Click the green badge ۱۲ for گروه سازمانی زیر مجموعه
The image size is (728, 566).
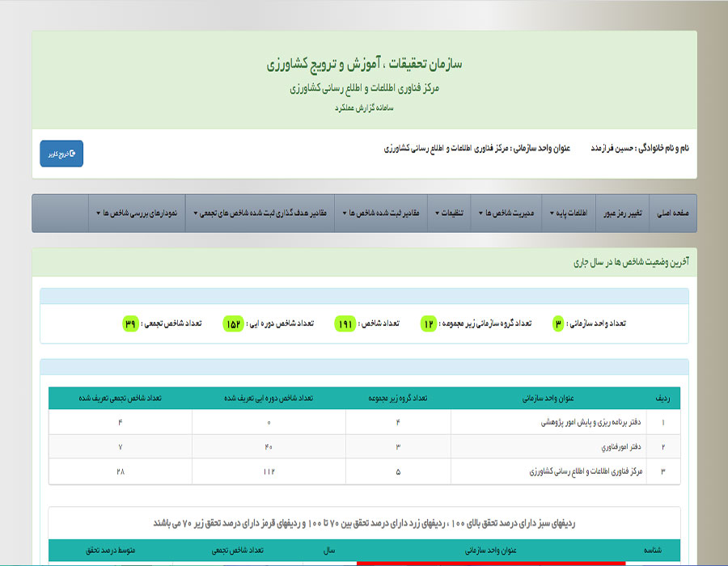[429, 323]
